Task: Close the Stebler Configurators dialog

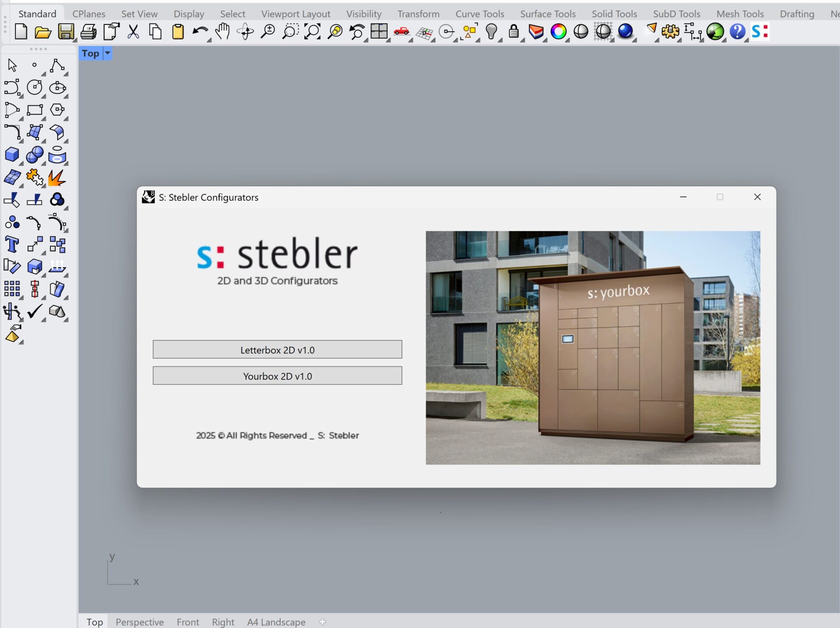Action: pyautogui.click(x=757, y=197)
